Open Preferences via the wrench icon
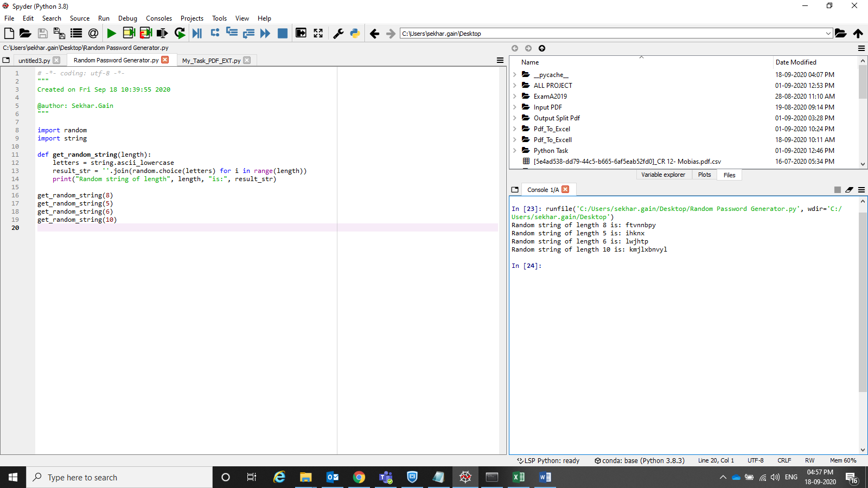The image size is (868, 488). [x=338, y=34]
